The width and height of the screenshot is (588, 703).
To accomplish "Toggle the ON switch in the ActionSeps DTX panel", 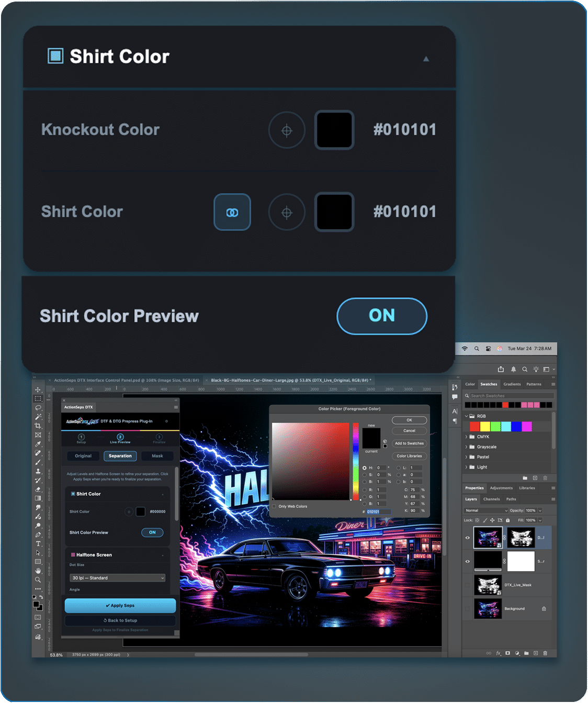I will pos(152,532).
